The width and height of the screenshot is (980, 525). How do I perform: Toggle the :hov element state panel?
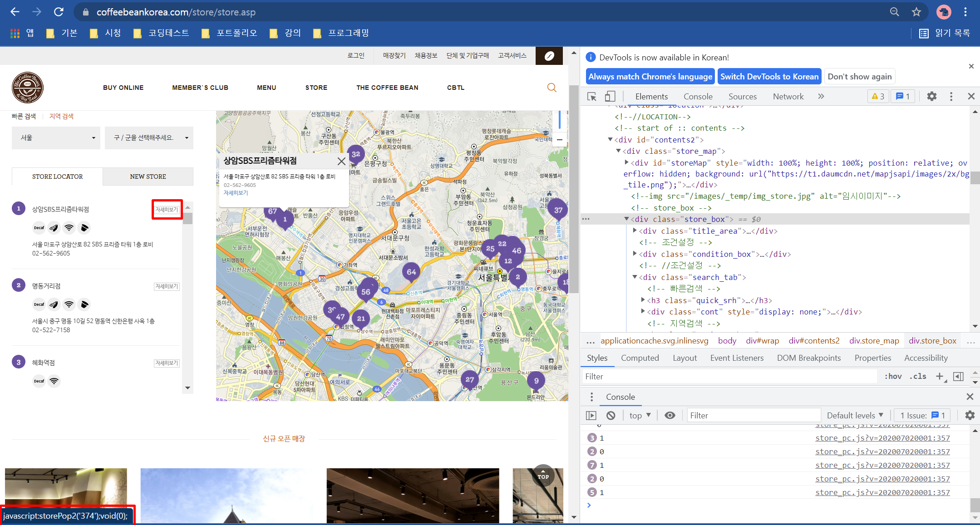pyautogui.click(x=893, y=376)
